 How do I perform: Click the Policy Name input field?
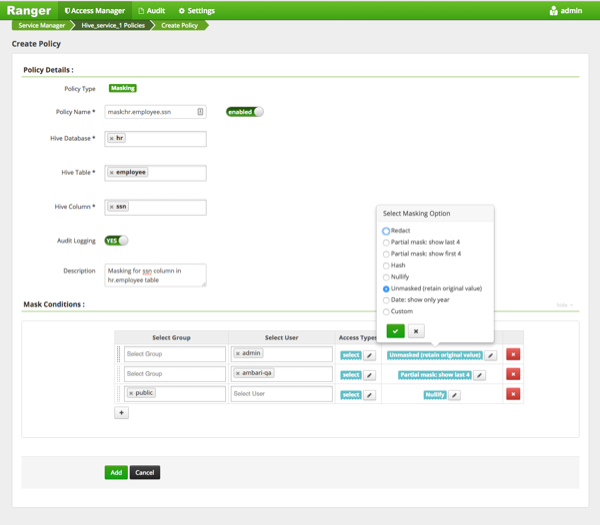150,112
